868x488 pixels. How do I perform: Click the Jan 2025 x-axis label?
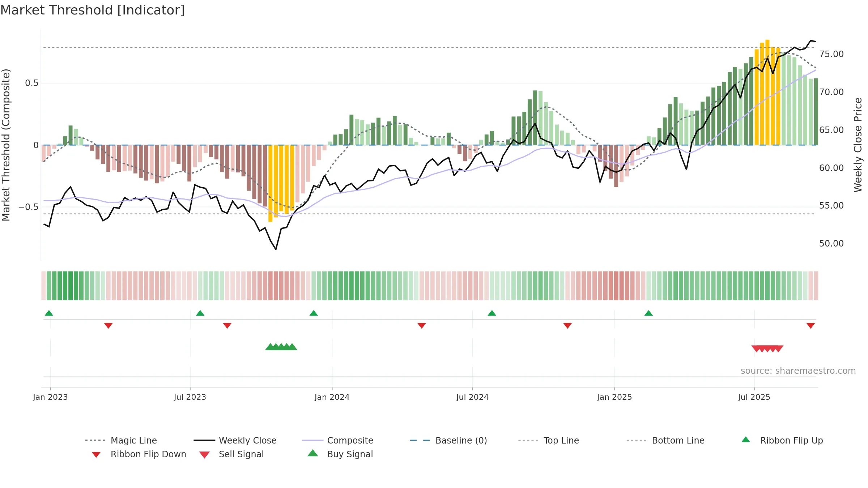pyautogui.click(x=614, y=397)
